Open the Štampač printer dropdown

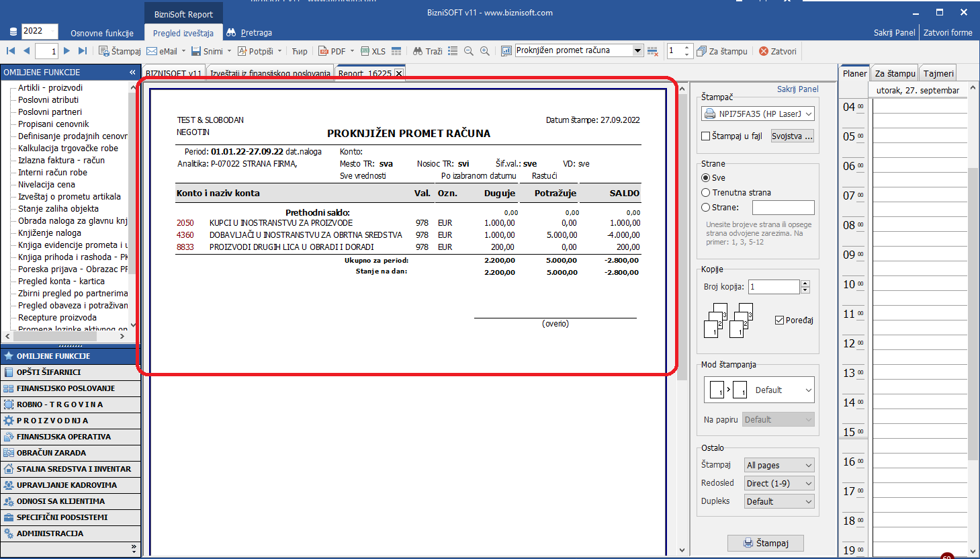click(758, 114)
